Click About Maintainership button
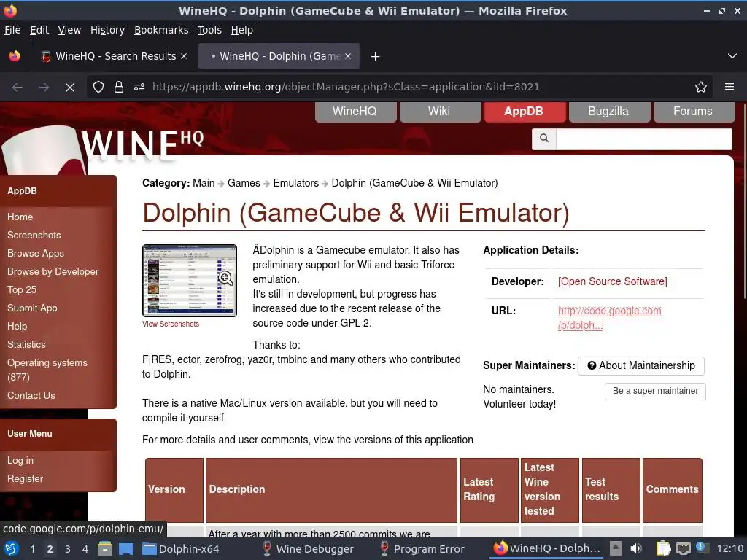This screenshot has width=747, height=560. tap(640, 366)
